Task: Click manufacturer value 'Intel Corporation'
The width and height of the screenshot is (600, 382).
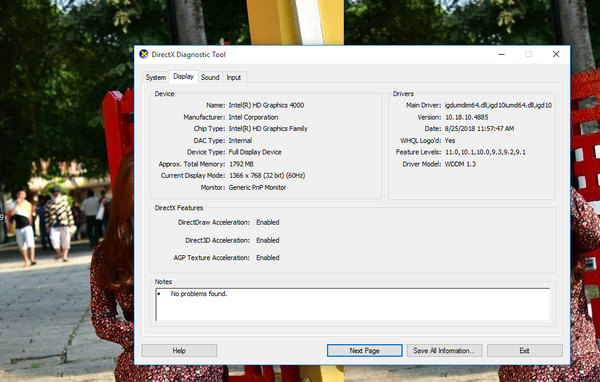Action: coord(253,117)
